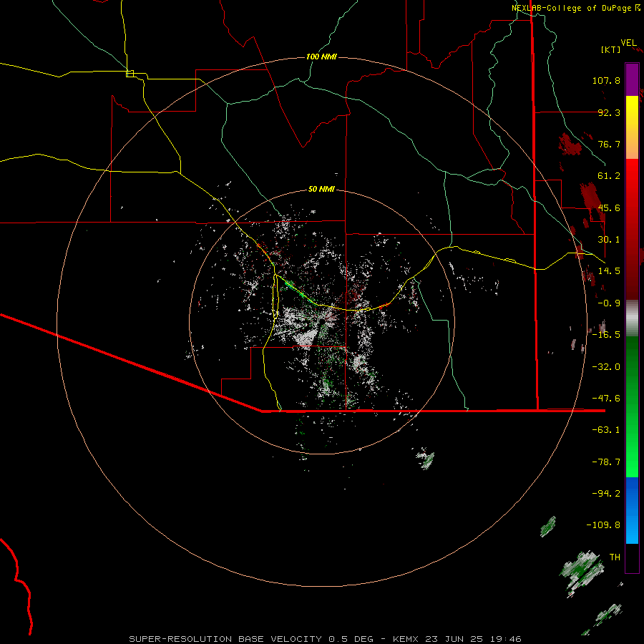Click the TH legend label
The image size is (644, 644).
(x=615, y=557)
